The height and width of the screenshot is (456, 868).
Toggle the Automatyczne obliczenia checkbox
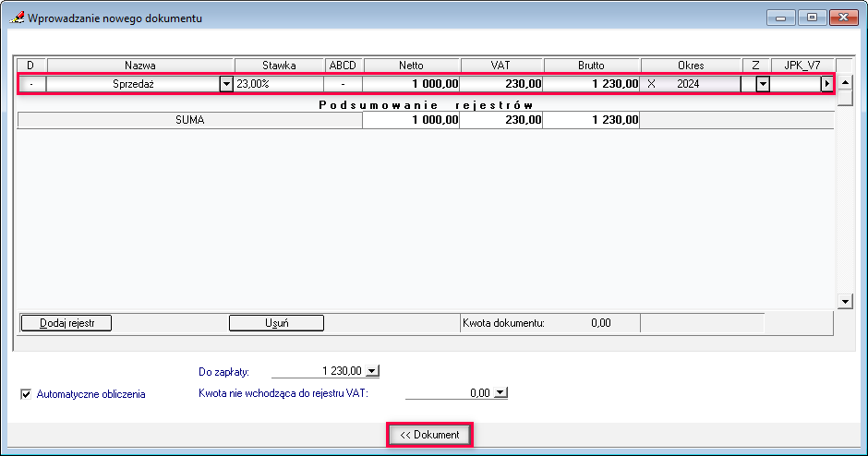tap(26, 394)
